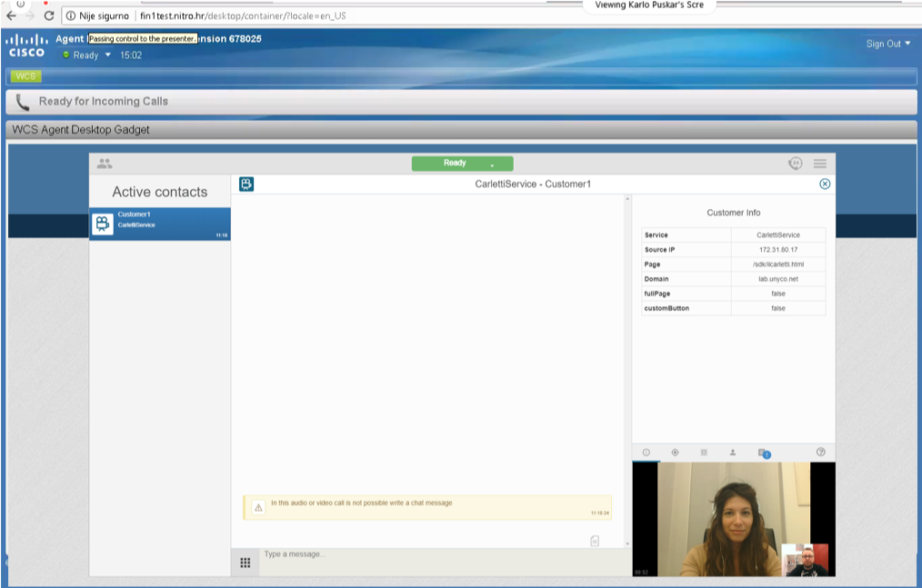Image resolution: width=922 pixels, height=588 pixels.
Task: Click the target/location icon in info tabs
Action: point(675,452)
